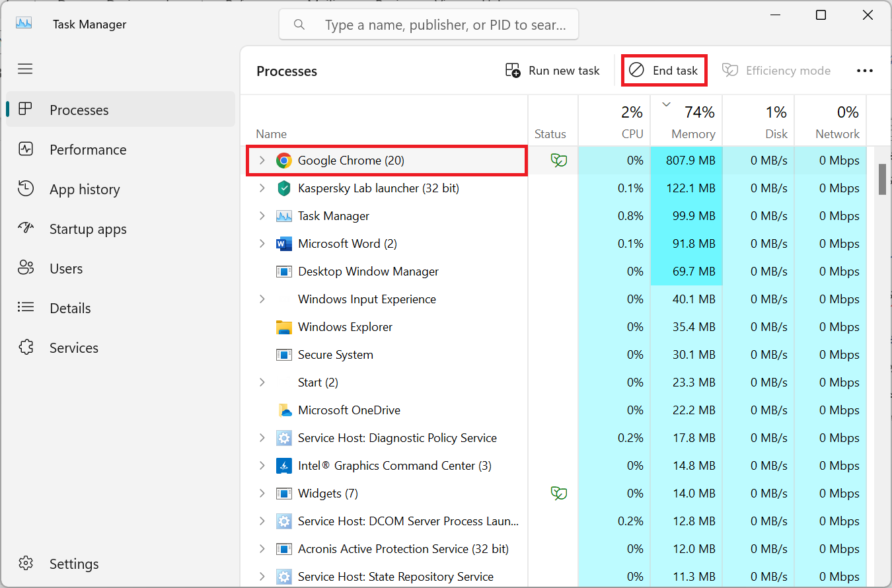The height and width of the screenshot is (588, 892).
Task: Click the Intel Graphics Command Center icon
Action: pos(284,466)
